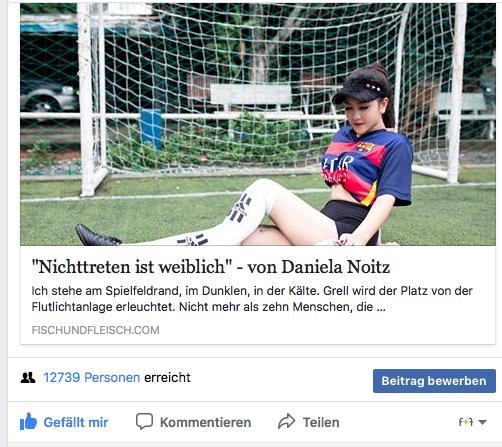
Task: Click the share arrow icon
Action: 287,421
